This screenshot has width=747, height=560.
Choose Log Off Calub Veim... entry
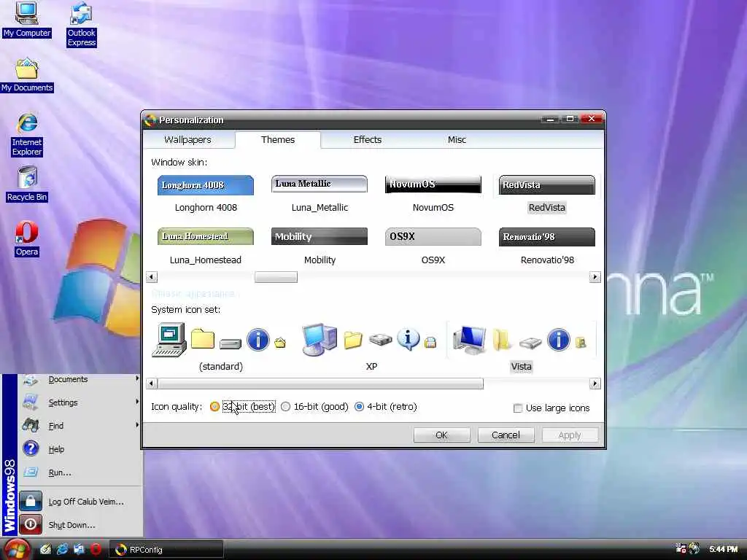pyautogui.click(x=86, y=502)
